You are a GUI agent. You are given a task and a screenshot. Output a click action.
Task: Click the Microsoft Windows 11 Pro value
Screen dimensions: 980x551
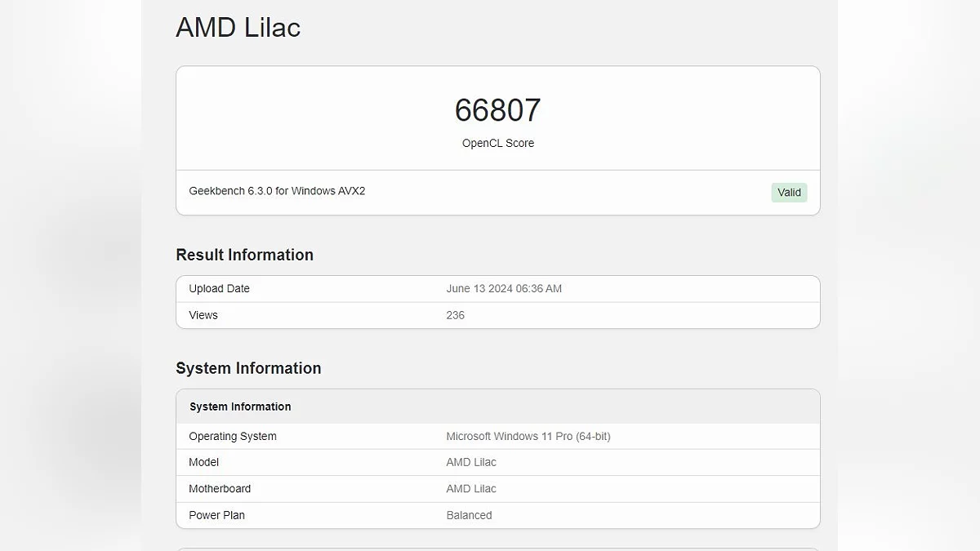click(x=528, y=436)
